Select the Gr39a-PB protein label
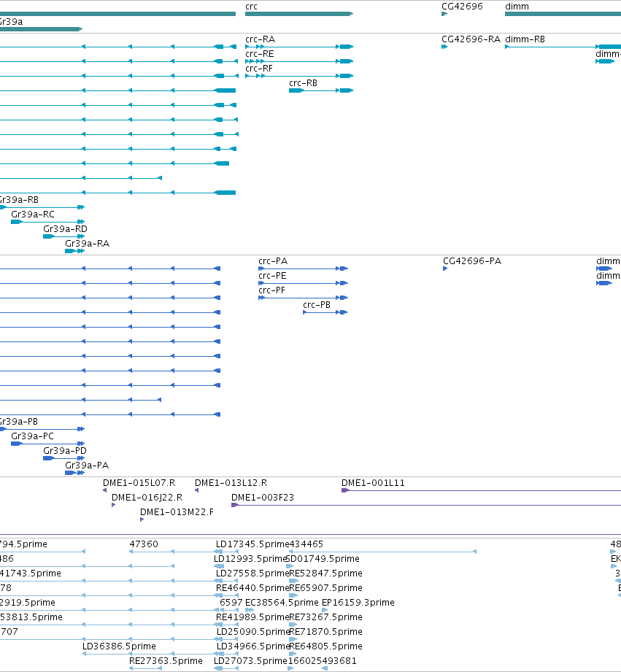The width and height of the screenshot is (621, 672). tap(19, 422)
